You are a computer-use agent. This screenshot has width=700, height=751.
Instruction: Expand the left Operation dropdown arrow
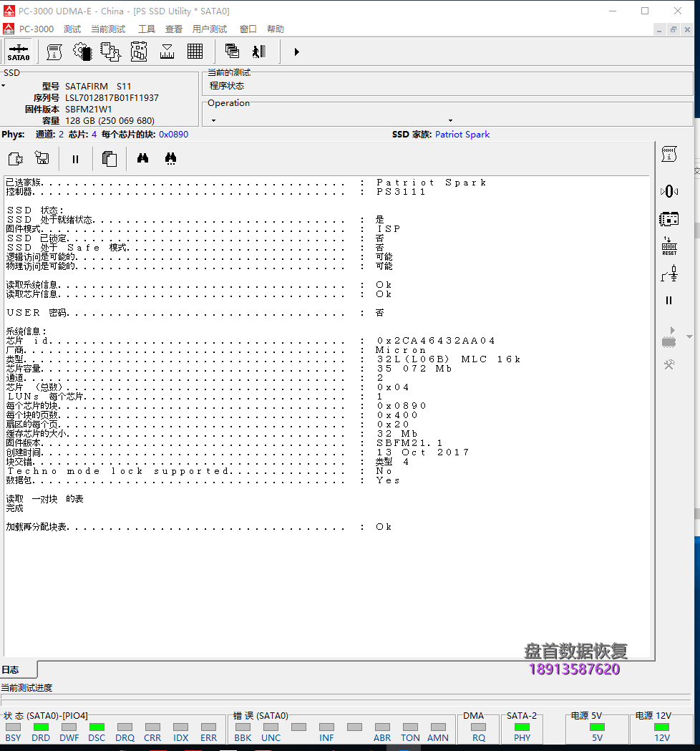coord(213,121)
